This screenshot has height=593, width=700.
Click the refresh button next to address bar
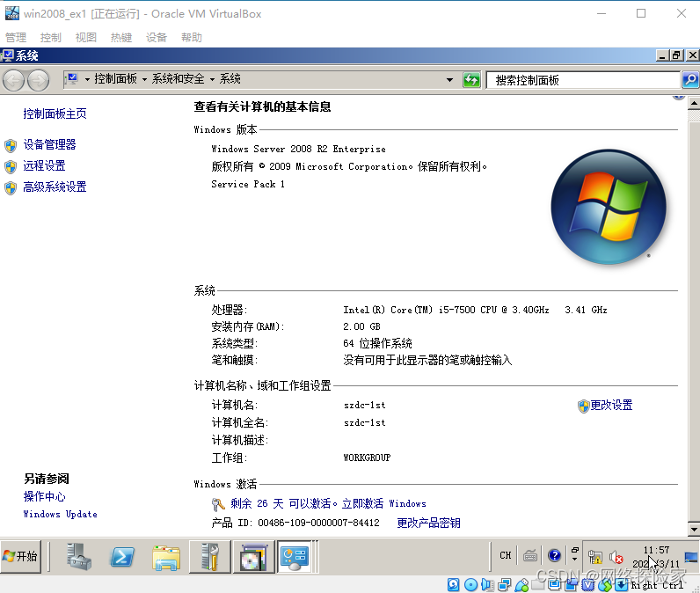(x=471, y=80)
